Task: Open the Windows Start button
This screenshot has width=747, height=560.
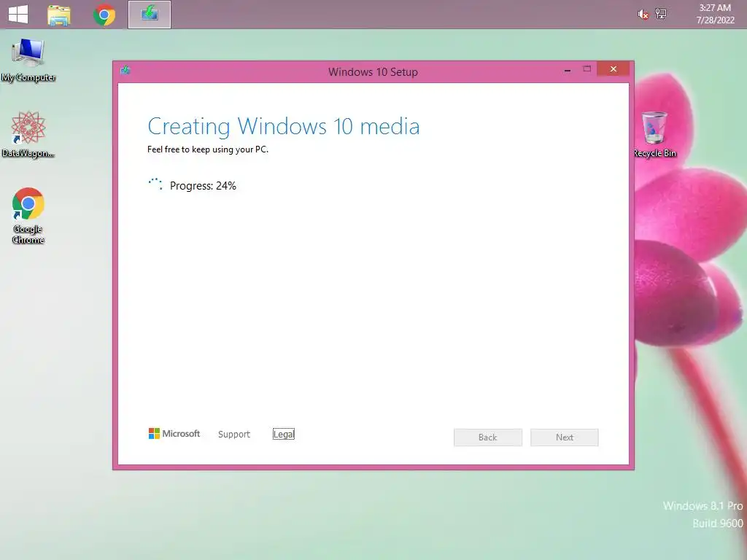Action: tap(18, 15)
